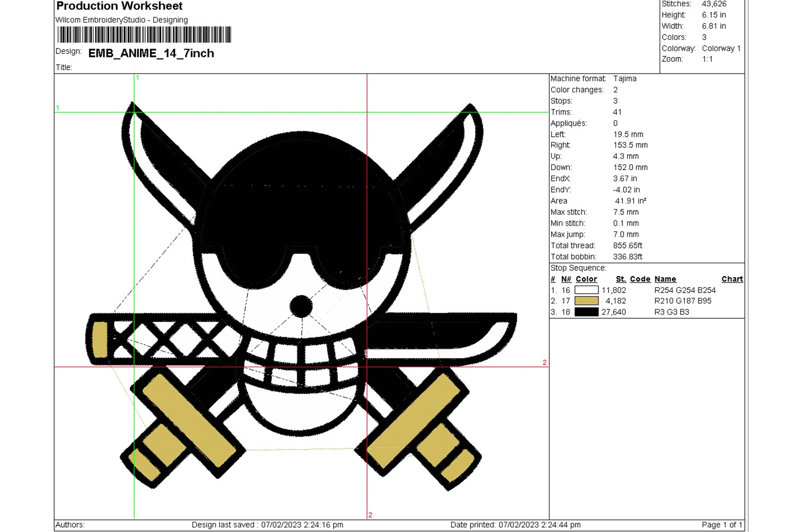Click the white color swatch for stop 1
This screenshot has width=799, height=532.
tap(586, 290)
